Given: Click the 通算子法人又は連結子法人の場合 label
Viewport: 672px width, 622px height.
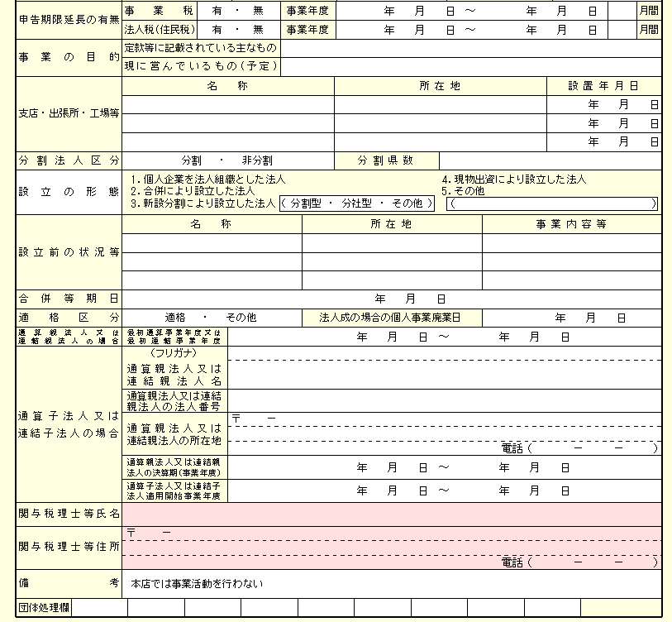Looking at the screenshot, I should pyautogui.click(x=69, y=424).
